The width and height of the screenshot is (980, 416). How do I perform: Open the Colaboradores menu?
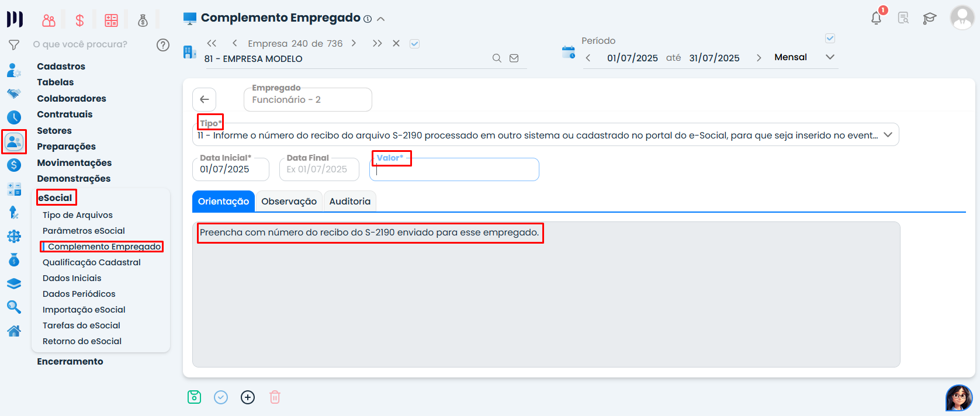pyautogui.click(x=71, y=99)
